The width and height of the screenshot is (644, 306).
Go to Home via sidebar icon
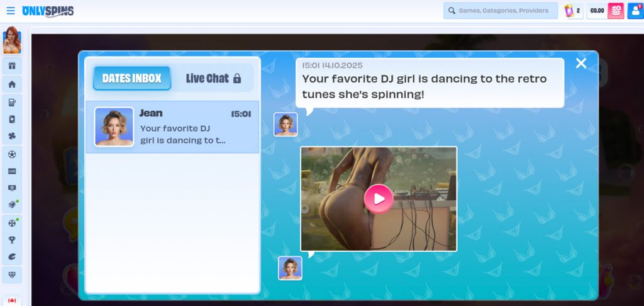tap(12, 84)
